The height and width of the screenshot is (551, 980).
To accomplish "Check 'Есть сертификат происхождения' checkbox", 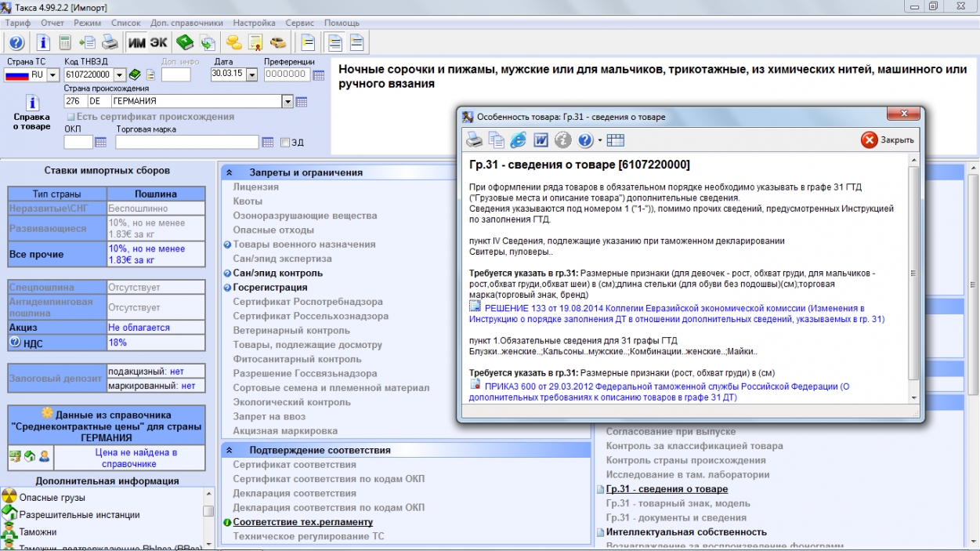I will click(x=71, y=117).
